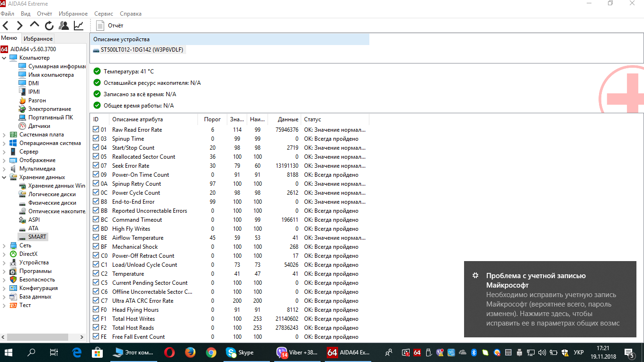Click the Отчёт report toolbar button
The image size is (644, 362).
click(x=110, y=26)
